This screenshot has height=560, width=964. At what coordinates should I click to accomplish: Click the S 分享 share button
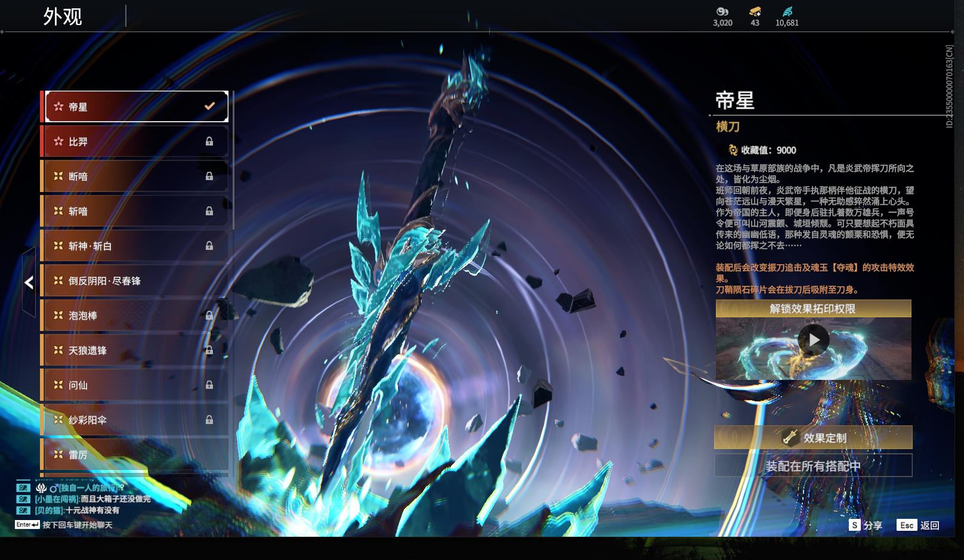pos(866,525)
